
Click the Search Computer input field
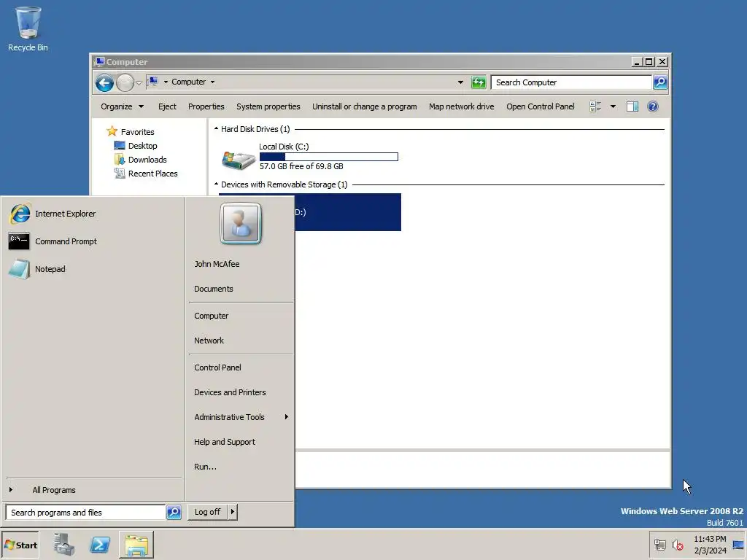tap(572, 82)
